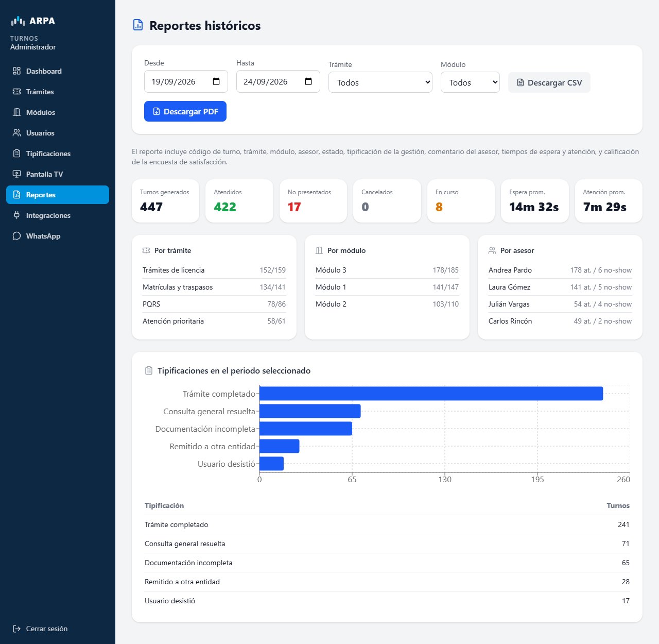659x644 pixels.
Task: Click the Cerrar sesión logout icon
Action: [16, 629]
